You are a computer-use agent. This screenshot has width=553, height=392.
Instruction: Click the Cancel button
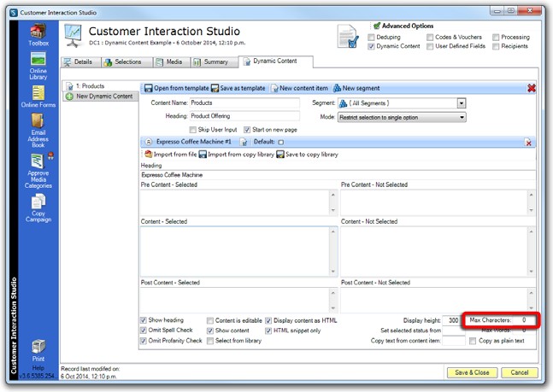520,372
